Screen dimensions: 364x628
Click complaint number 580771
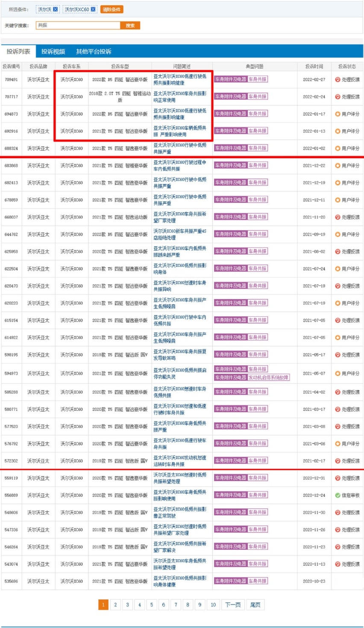pyautogui.click(x=11, y=410)
